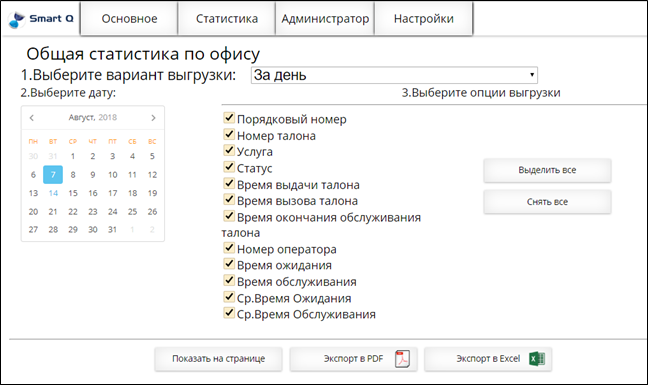Click the Показать на странице button
The height and width of the screenshot is (385, 648).
218,359
